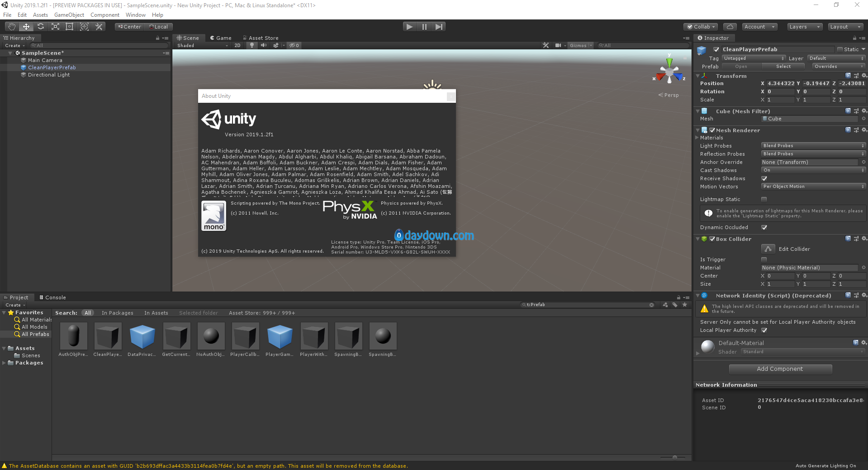Open the Motion Vectors dropdown
The height and width of the screenshot is (470, 868).
813,187
